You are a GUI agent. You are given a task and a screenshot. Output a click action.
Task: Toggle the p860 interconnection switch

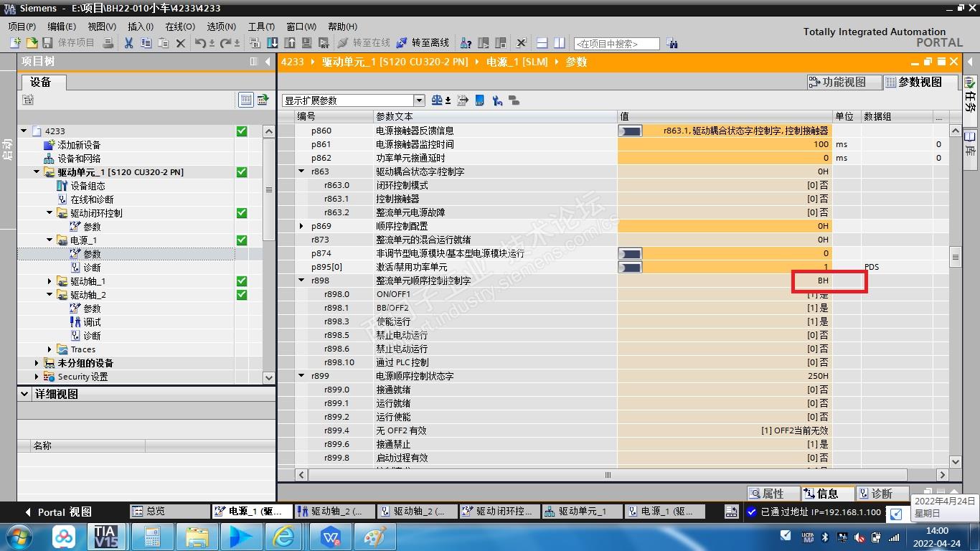(x=630, y=131)
